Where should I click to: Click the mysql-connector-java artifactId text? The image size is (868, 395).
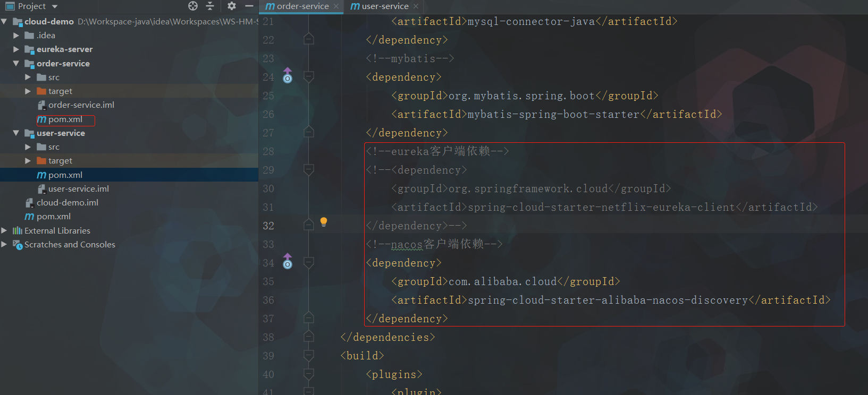pos(531,21)
